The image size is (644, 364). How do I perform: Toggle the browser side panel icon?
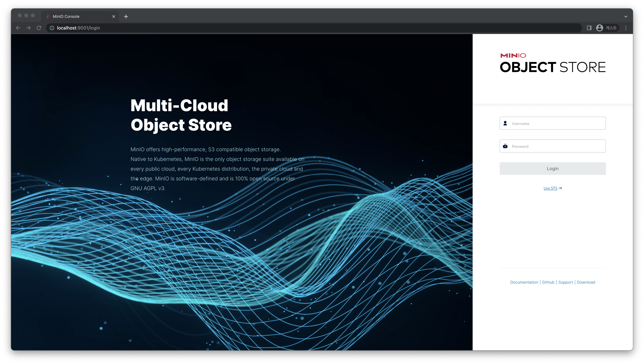[589, 28]
